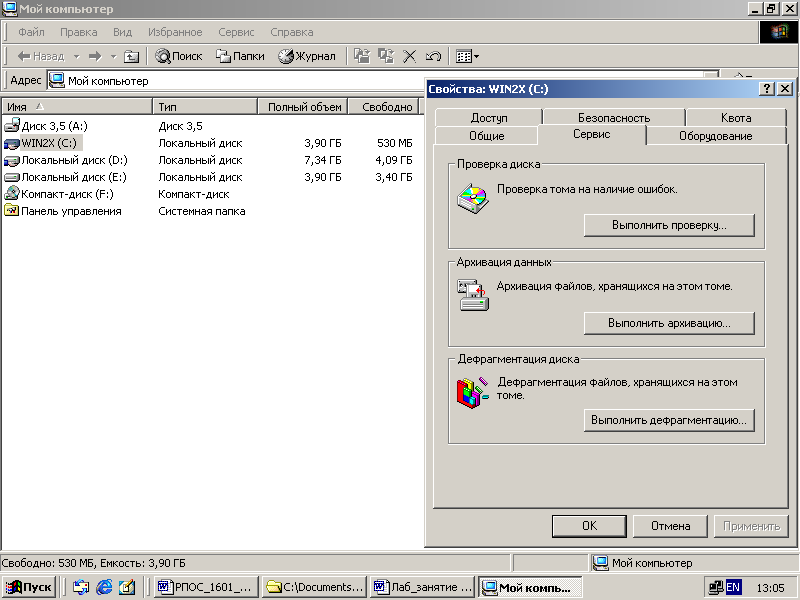Open the Пуск start menu
Image resolution: width=800 pixels, height=600 pixels.
[29, 587]
